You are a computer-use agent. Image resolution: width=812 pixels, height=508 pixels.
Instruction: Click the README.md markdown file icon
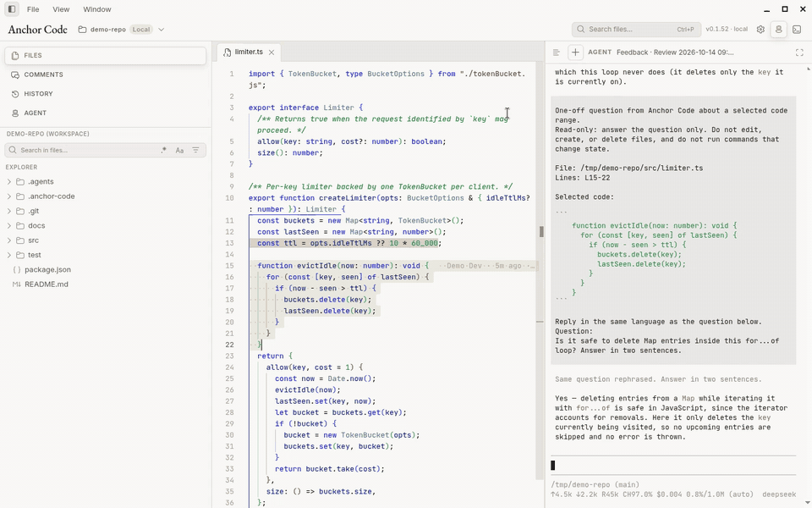pos(16,284)
